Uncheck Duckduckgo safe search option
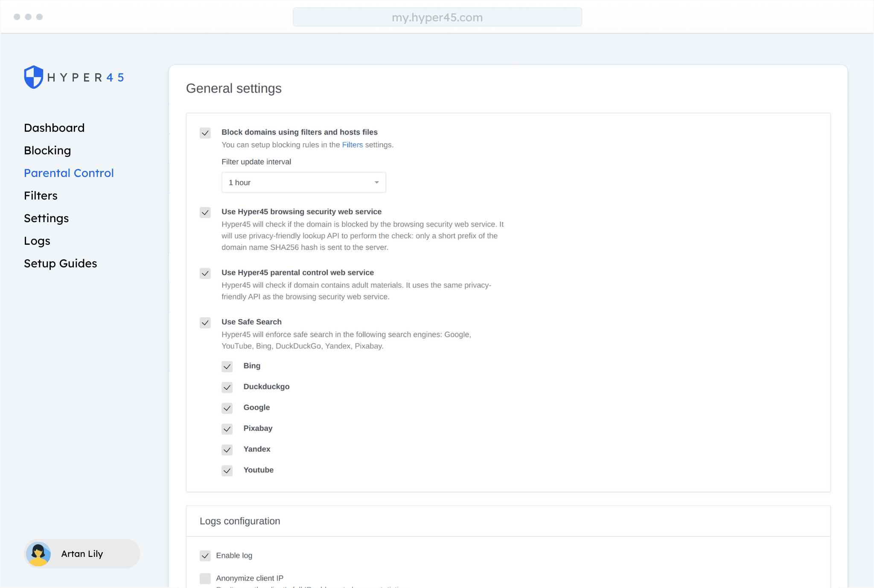This screenshot has height=588, width=874. 227,388
